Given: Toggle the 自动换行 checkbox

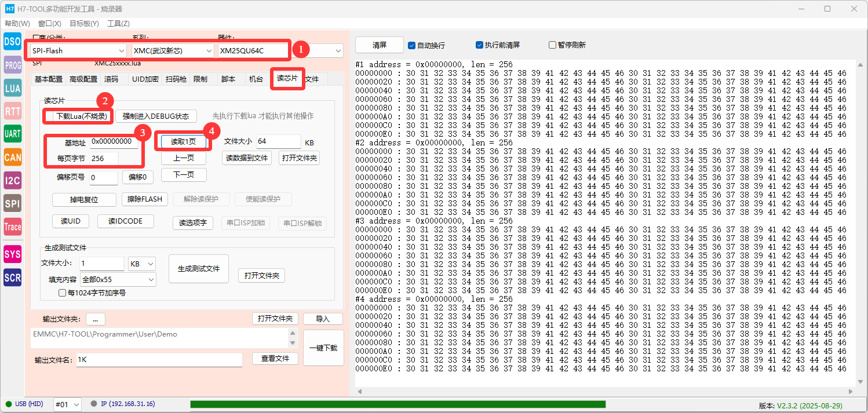Looking at the screenshot, I should [x=412, y=45].
